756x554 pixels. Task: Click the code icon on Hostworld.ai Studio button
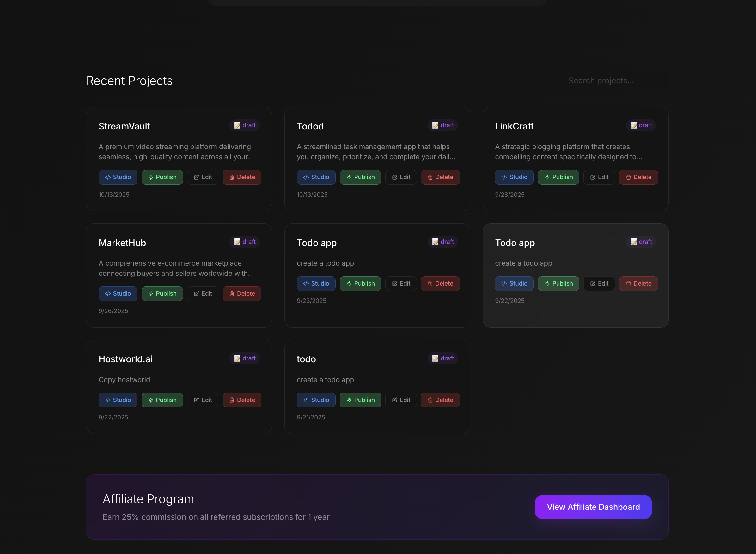108,400
